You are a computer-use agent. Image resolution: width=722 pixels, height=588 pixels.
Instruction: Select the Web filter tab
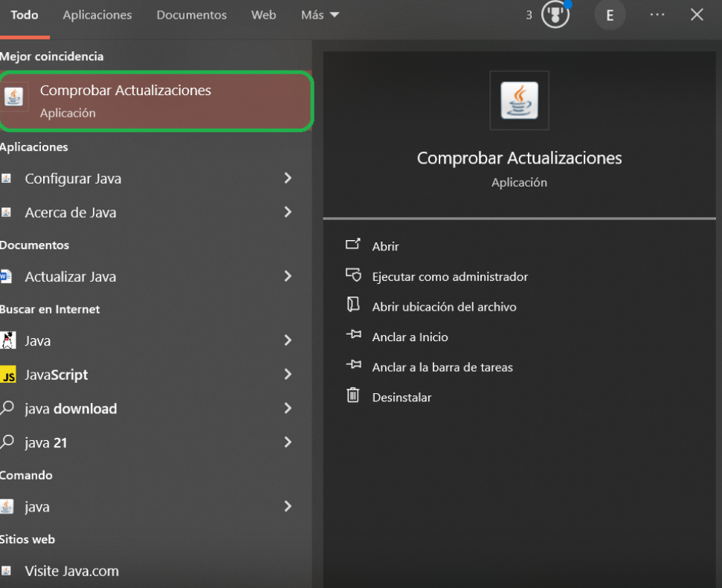263,15
